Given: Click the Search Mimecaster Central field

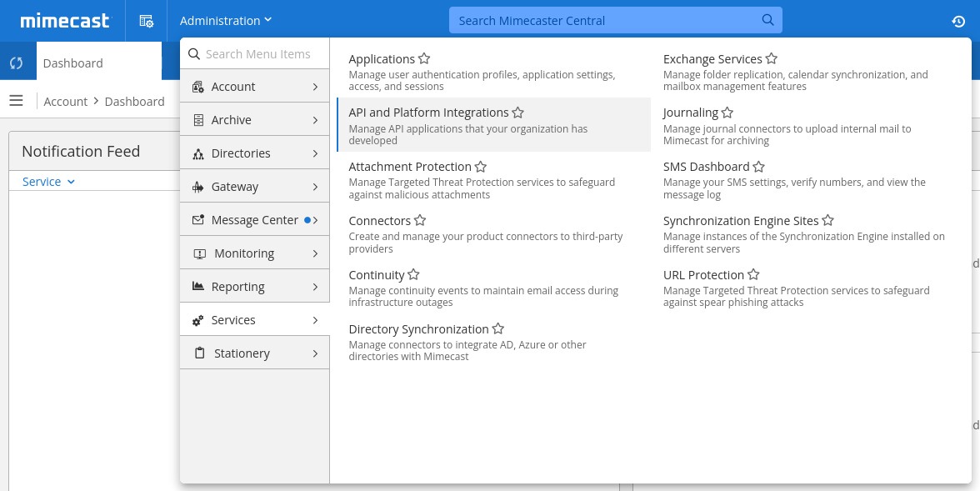Looking at the screenshot, I should (x=616, y=21).
